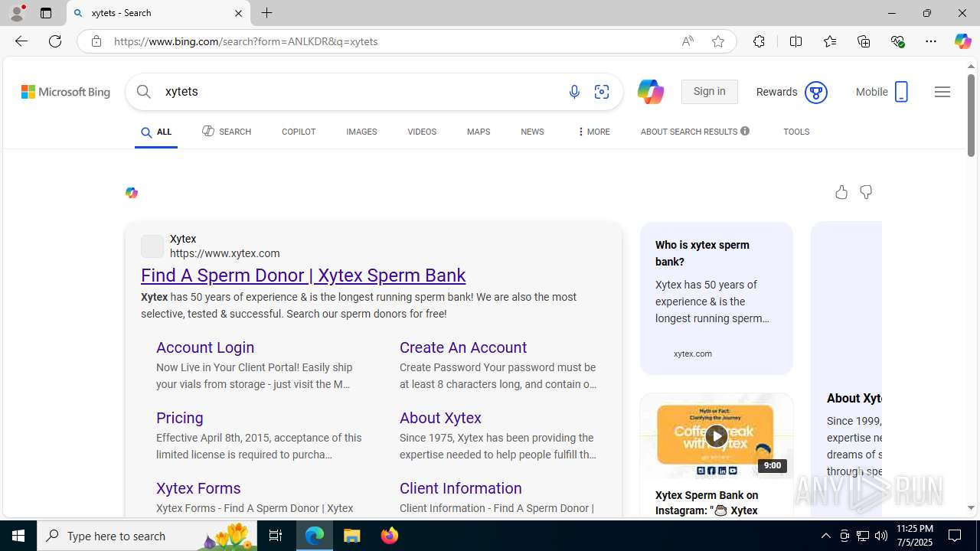Click the Xytex site favicon
The width and height of the screenshot is (980, 551).
152,246
